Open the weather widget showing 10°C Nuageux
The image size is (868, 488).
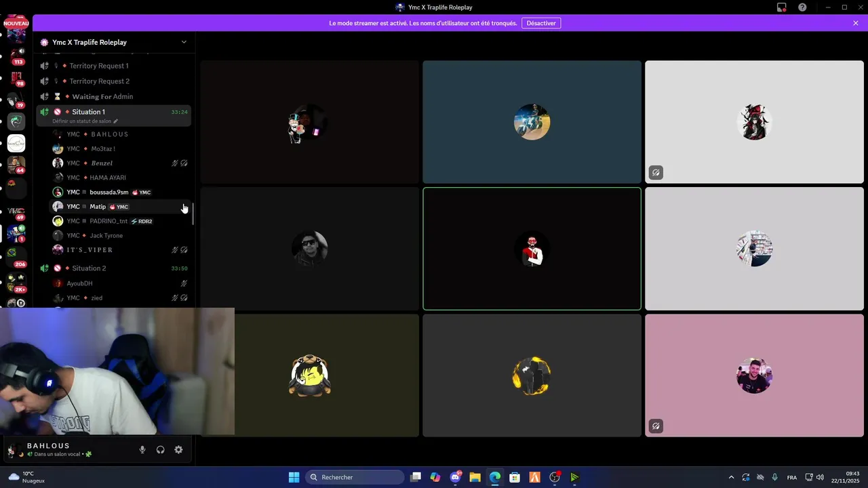tap(27, 477)
